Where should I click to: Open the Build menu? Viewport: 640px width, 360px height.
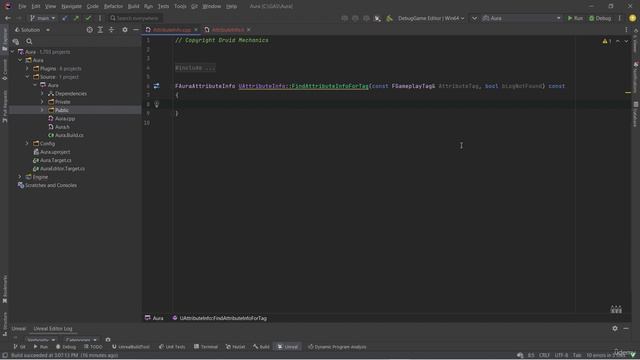[x=133, y=6]
